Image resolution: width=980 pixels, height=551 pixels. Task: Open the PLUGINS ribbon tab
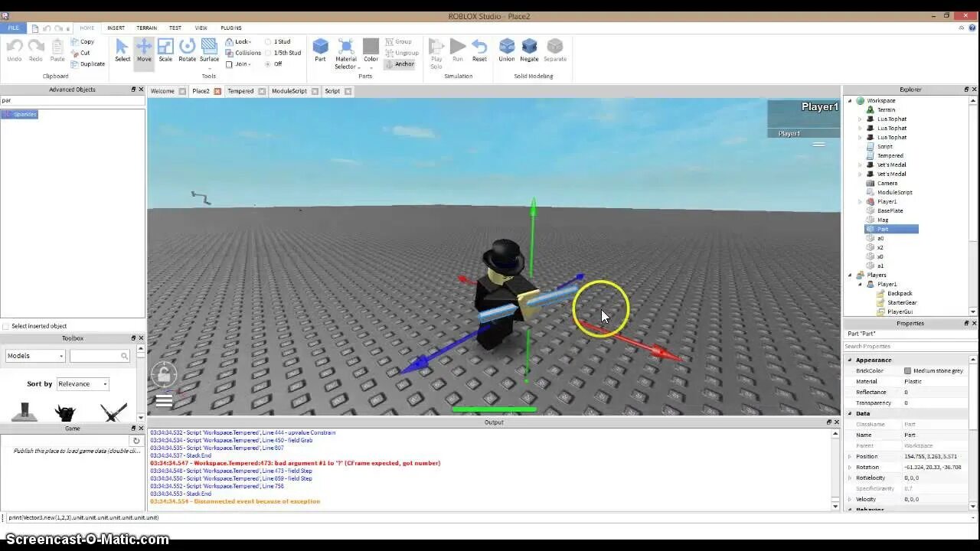[x=231, y=28]
